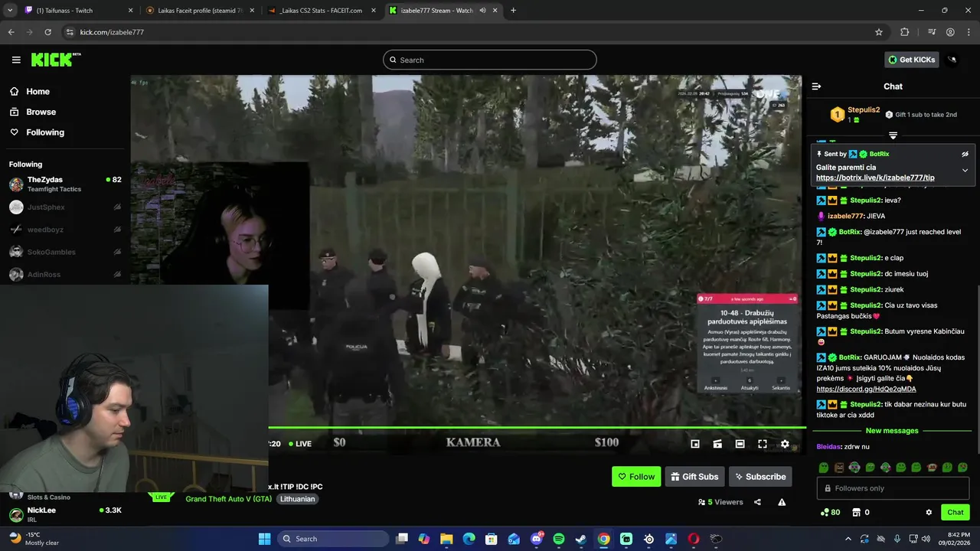Image resolution: width=980 pixels, height=551 pixels.
Task: Follow the izabele777 channel
Action: pyautogui.click(x=636, y=477)
